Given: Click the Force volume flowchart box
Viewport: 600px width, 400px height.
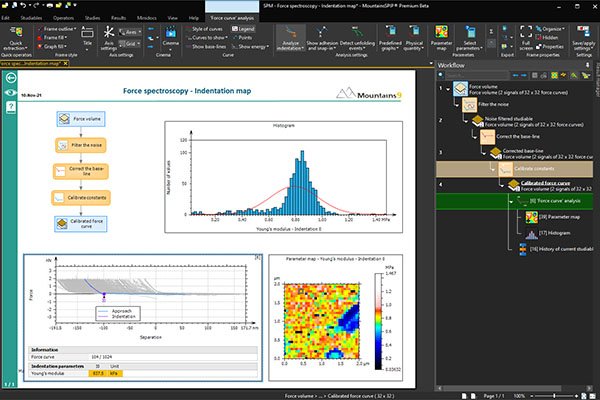Looking at the screenshot, I should (x=81, y=119).
